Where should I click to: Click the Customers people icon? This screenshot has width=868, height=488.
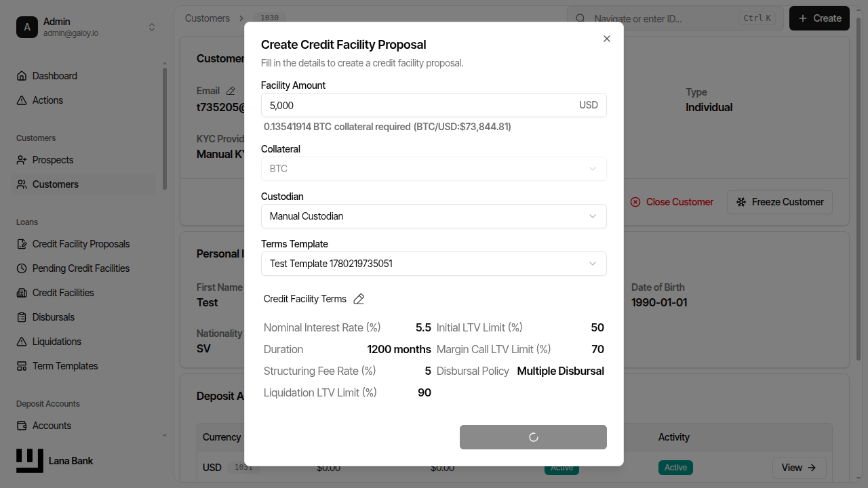(22, 184)
